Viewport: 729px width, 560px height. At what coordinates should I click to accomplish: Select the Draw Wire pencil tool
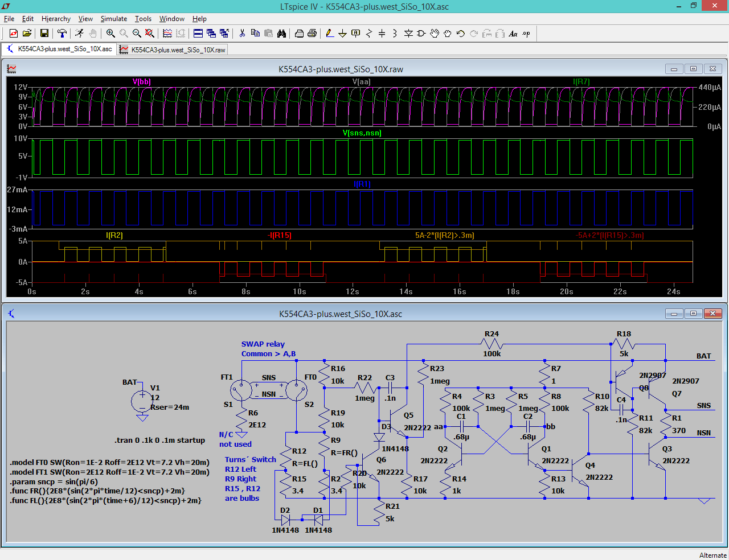[330, 34]
